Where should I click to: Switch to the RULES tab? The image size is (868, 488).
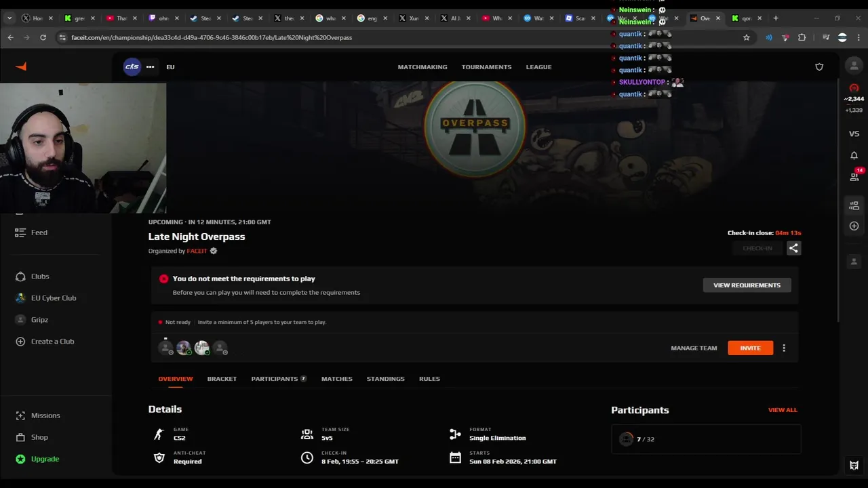[429, 379]
